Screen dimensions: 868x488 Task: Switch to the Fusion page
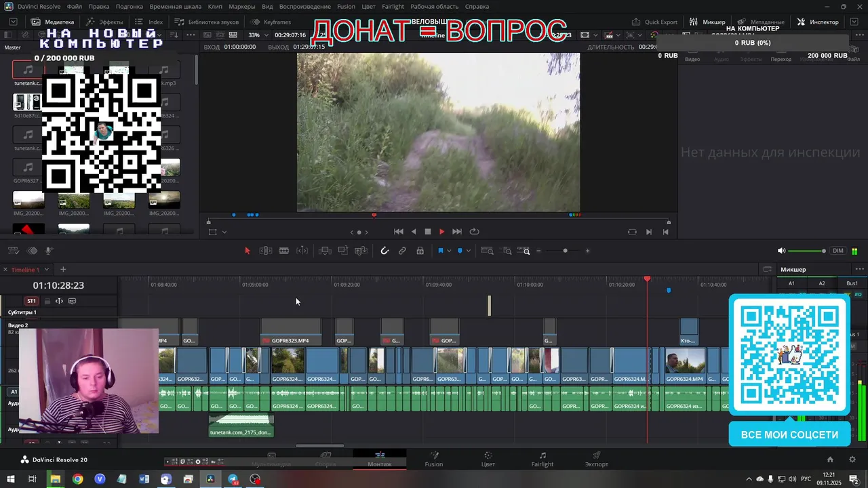(434, 460)
